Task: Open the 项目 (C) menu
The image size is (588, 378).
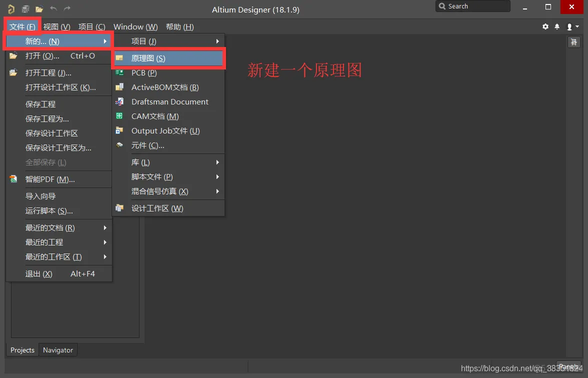Action: pos(92,26)
